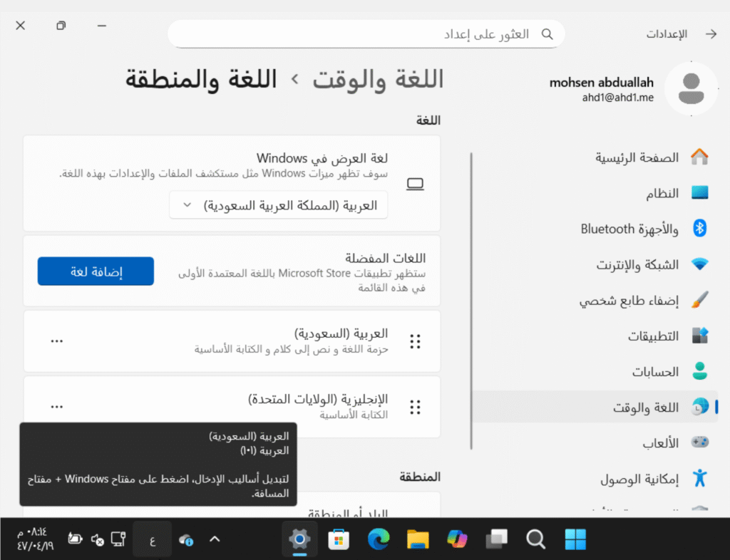Click the Network and internet Wi-Fi icon
This screenshot has height=560, width=730.
click(700, 264)
